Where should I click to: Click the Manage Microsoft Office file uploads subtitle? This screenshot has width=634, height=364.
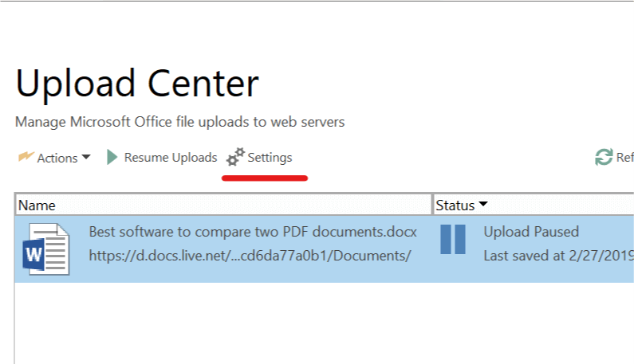coord(180,122)
